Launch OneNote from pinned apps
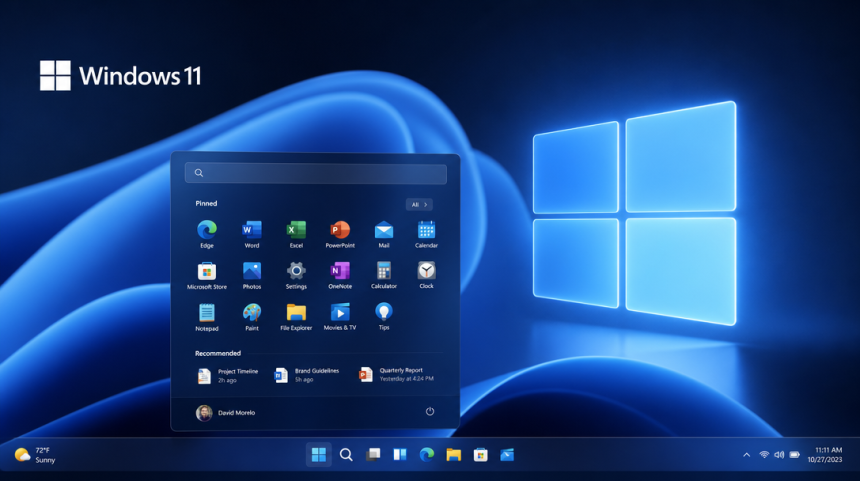 click(x=340, y=275)
